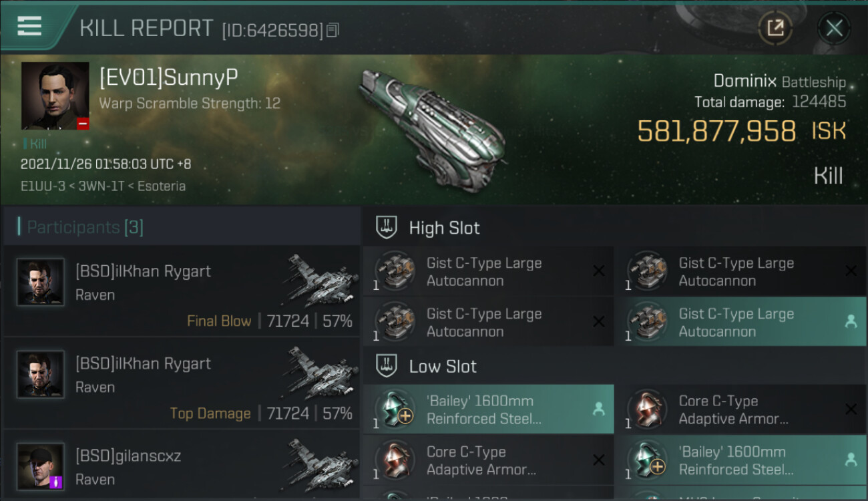Click the X mark on the top-right Autocannon row
Viewport: 868px width, 501px height.
point(851,271)
